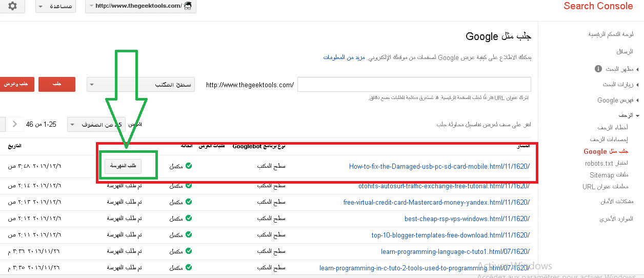644x278 pixels.
Task: Open مزيد من المعلومات link
Action: pos(344,57)
